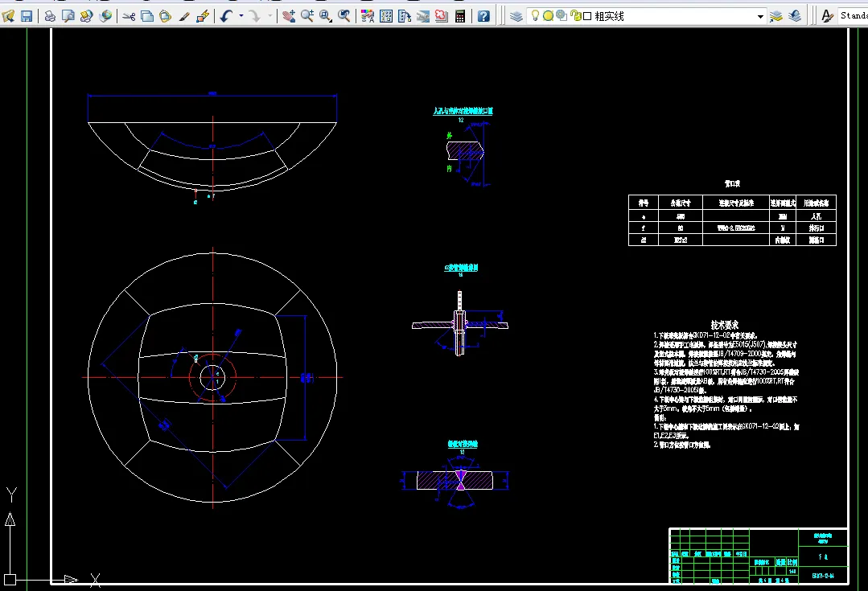Open DesignCenter
This screenshot has height=591, width=868.
pos(386,16)
